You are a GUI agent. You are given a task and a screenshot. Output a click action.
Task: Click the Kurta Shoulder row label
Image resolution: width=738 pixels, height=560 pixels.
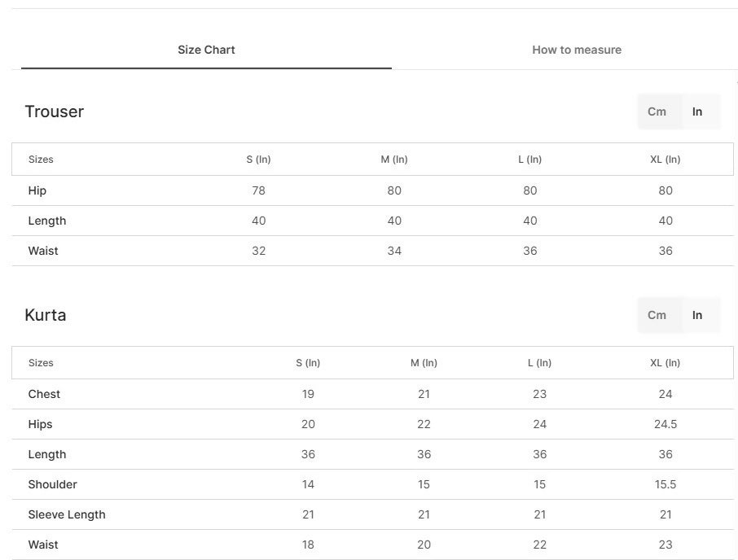pos(52,484)
